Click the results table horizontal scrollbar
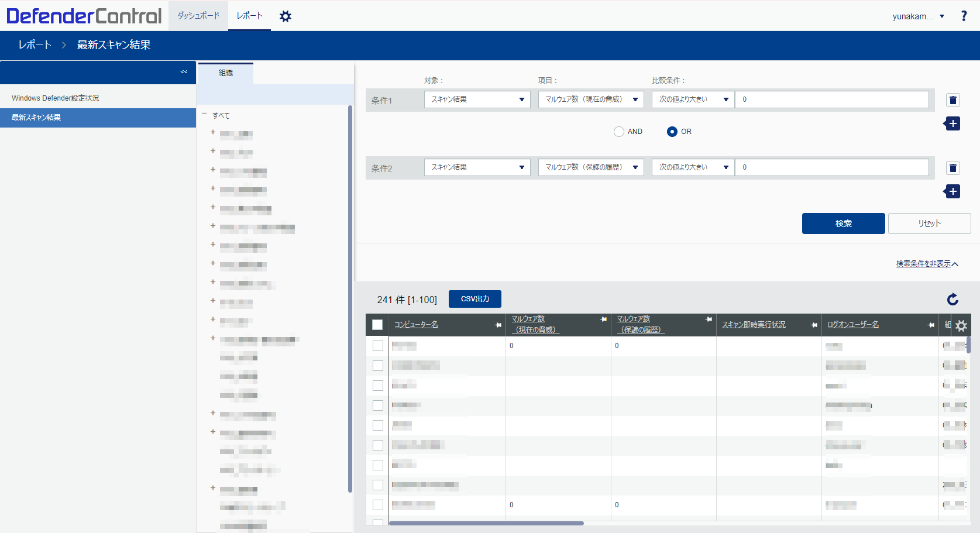 pyautogui.click(x=486, y=523)
